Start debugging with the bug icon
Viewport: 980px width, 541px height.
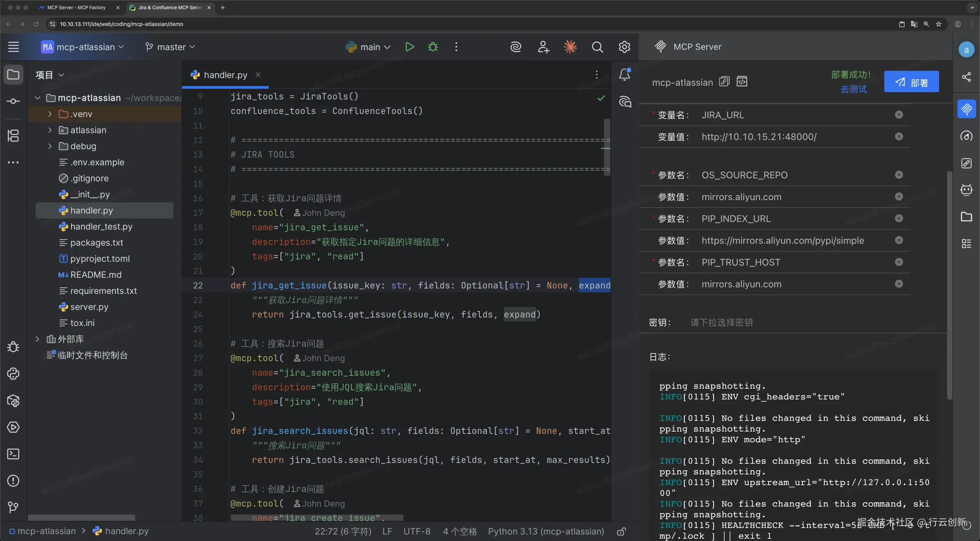click(x=433, y=47)
